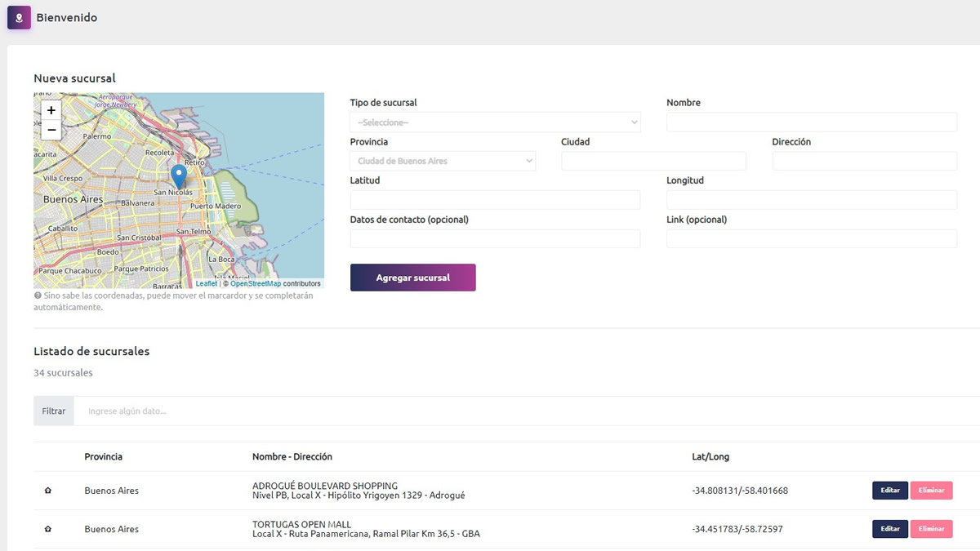Delete the Adrogué Boulevard Shopping branch
Image resolution: width=980 pixels, height=551 pixels.
coord(931,491)
